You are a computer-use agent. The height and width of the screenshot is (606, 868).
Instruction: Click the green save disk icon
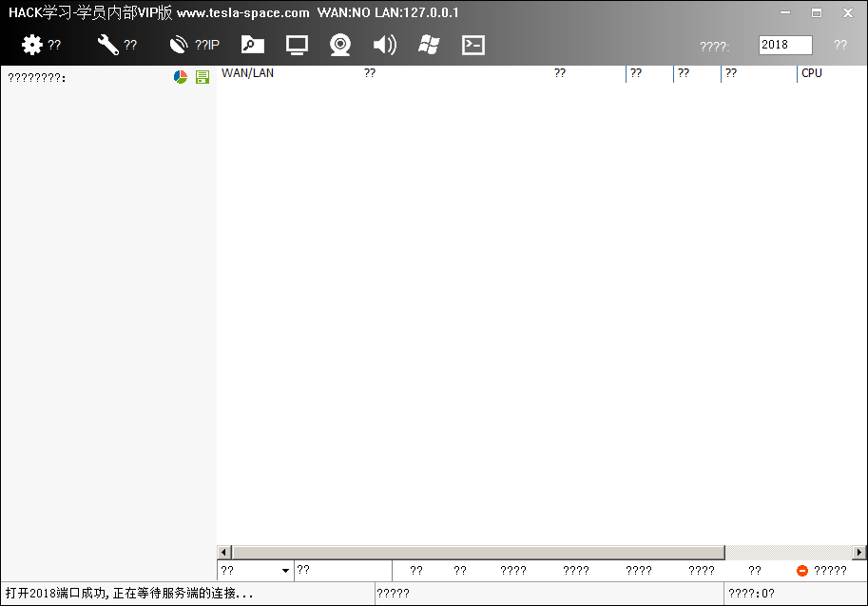202,77
